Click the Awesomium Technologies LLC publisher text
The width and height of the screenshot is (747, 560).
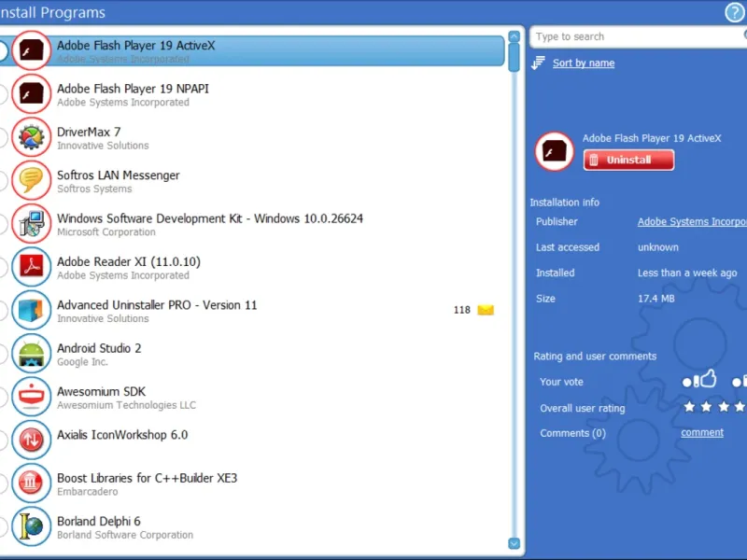point(126,405)
